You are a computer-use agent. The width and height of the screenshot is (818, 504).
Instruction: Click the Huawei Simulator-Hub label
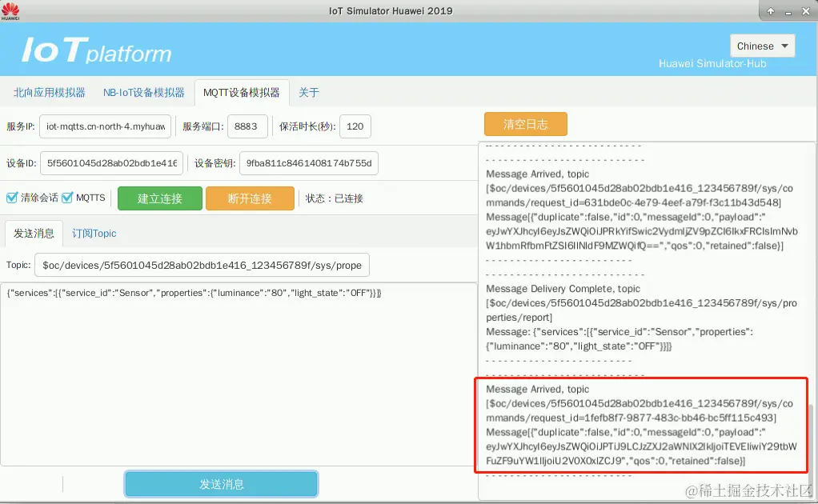pyautogui.click(x=712, y=63)
